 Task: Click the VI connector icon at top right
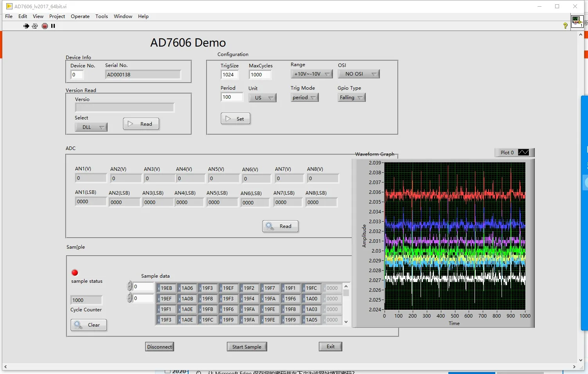point(577,22)
